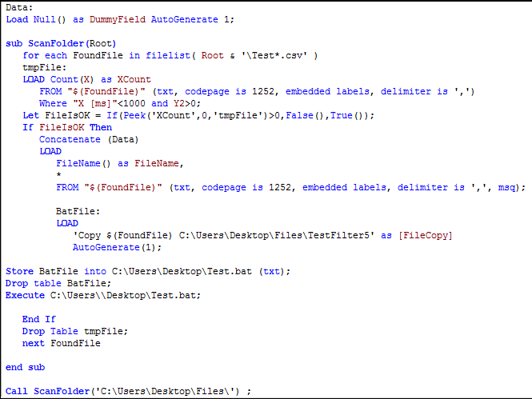Place cursor on 'sub ScanFolder(Root)' line
The height and width of the screenshot is (399, 532).
61,44
